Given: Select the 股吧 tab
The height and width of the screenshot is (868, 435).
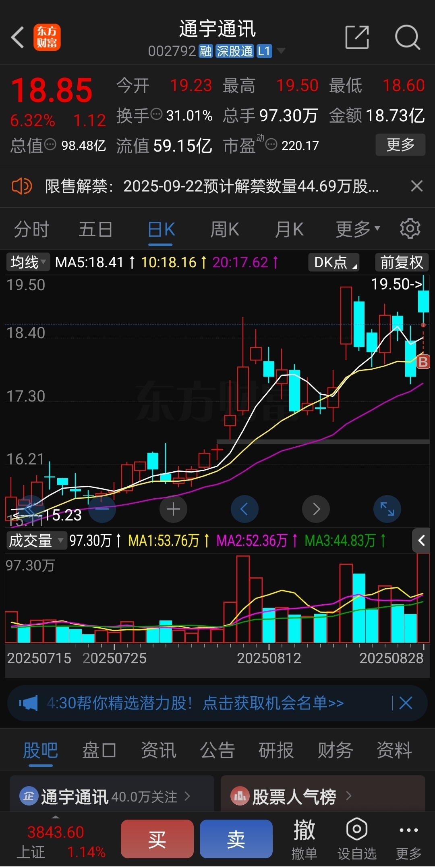Looking at the screenshot, I should tap(40, 751).
